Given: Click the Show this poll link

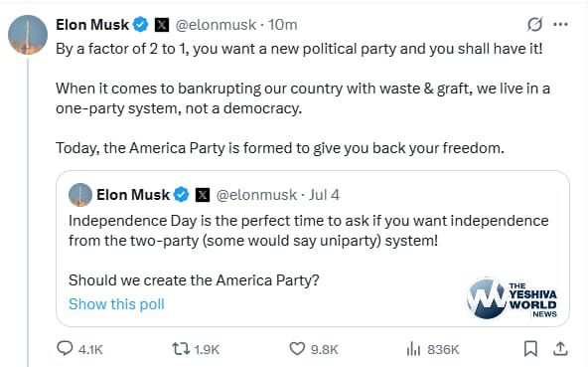Looking at the screenshot, I should coord(116,304).
